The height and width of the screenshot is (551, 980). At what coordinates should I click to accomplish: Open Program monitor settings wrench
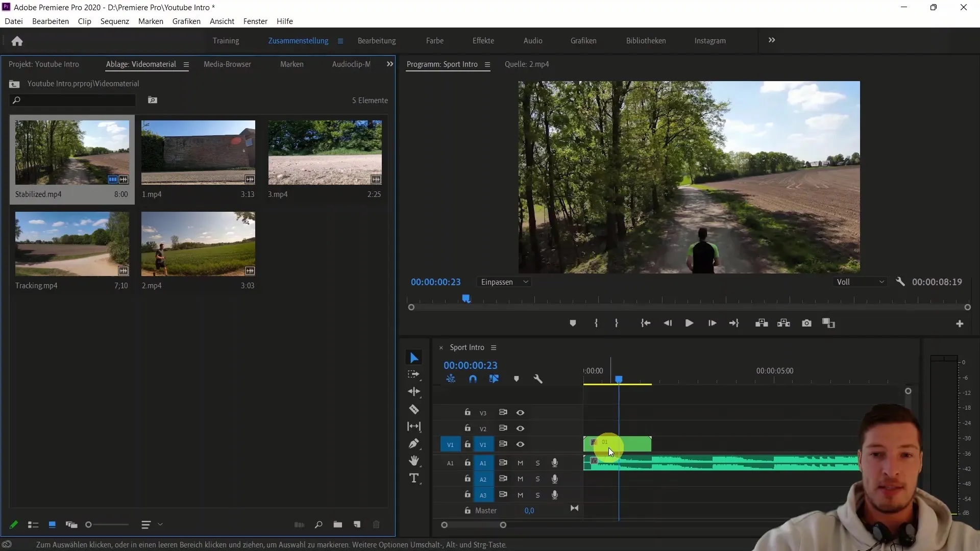(x=900, y=282)
